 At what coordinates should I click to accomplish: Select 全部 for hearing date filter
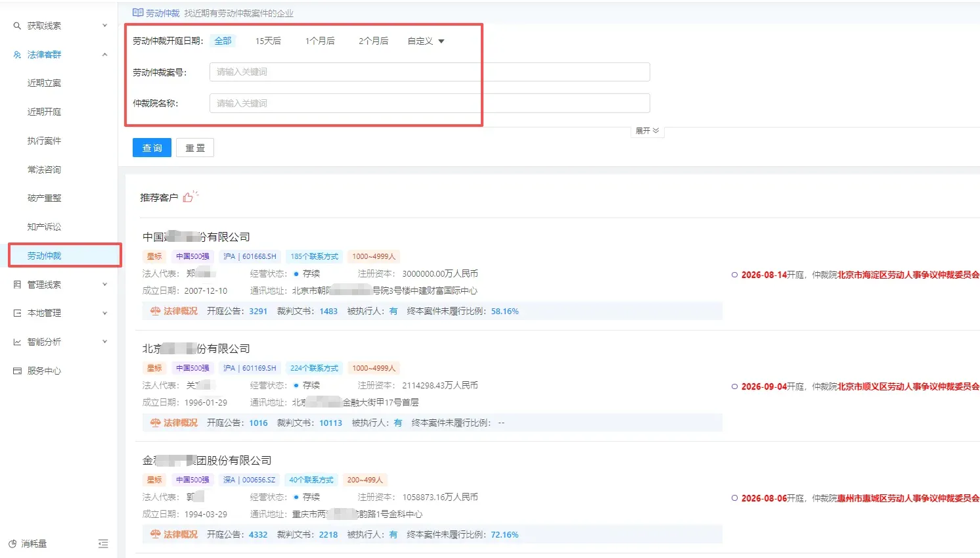(223, 41)
